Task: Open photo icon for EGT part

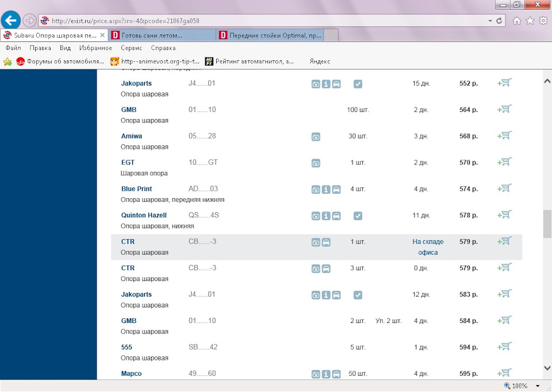Action: (316, 163)
